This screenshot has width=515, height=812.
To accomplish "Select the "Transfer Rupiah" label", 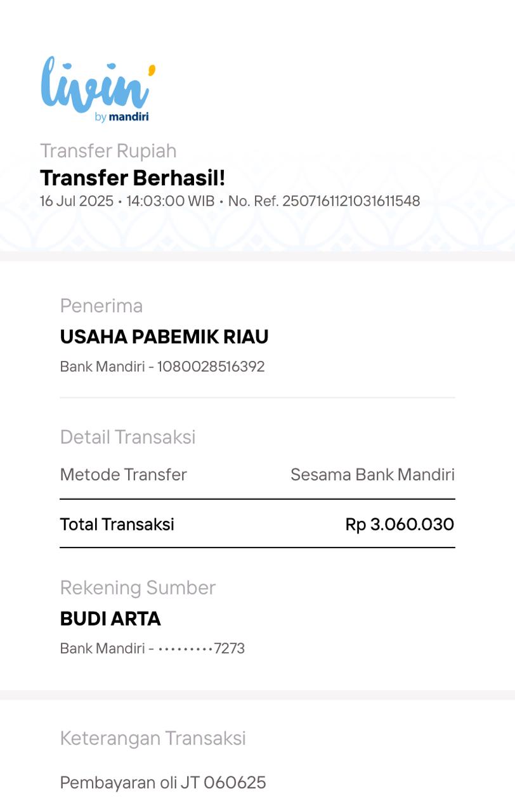I will pyautogui.click(x=108, y=151).
